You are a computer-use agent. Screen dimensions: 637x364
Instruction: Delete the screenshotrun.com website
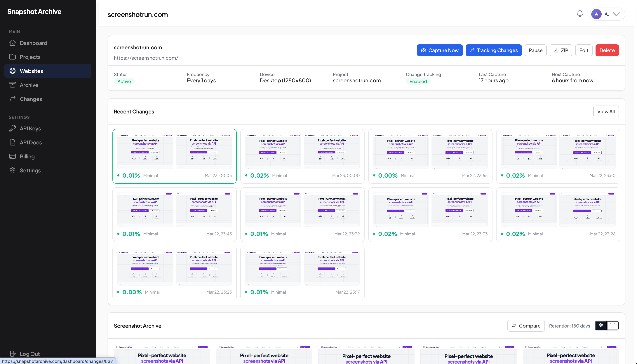607,50
